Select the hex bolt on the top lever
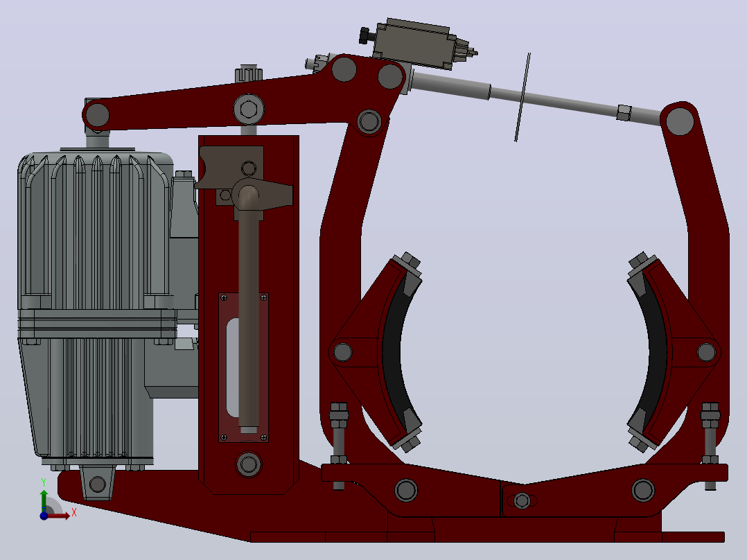747x560 pixels. (248, 109)
